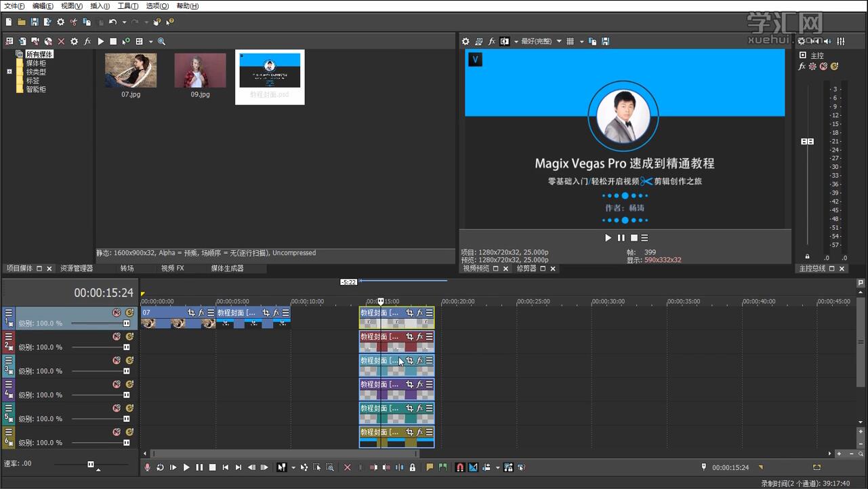
Task: Start media preview in Project Media toolbar
Action: click(100, 41)
